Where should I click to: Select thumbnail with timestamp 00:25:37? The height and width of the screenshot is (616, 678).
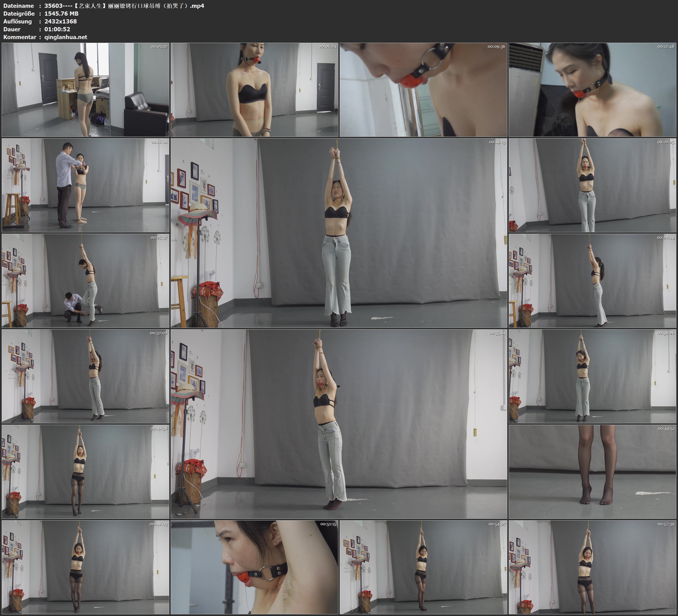[x=85, y=280]
